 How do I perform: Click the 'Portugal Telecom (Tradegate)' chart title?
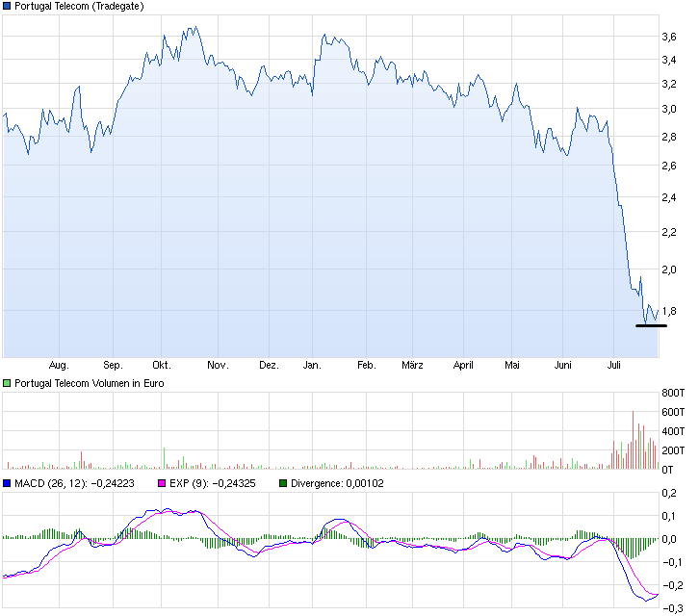tap(79, 6)
